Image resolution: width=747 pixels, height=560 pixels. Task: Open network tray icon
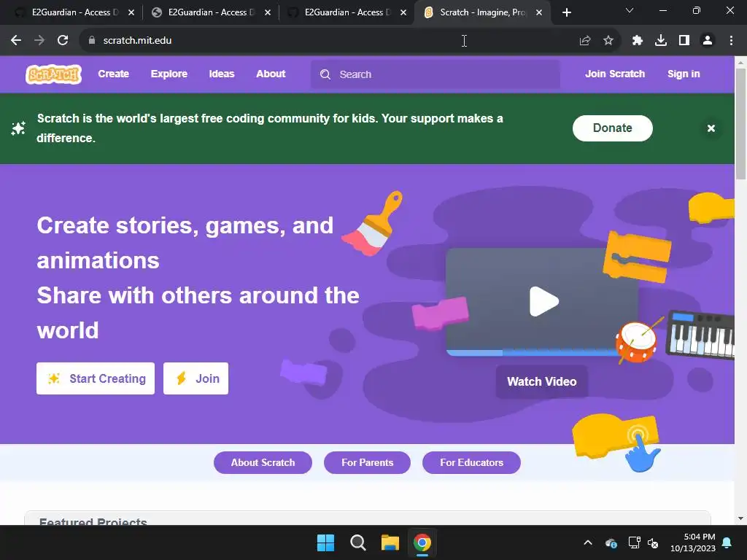click(634, 542)
